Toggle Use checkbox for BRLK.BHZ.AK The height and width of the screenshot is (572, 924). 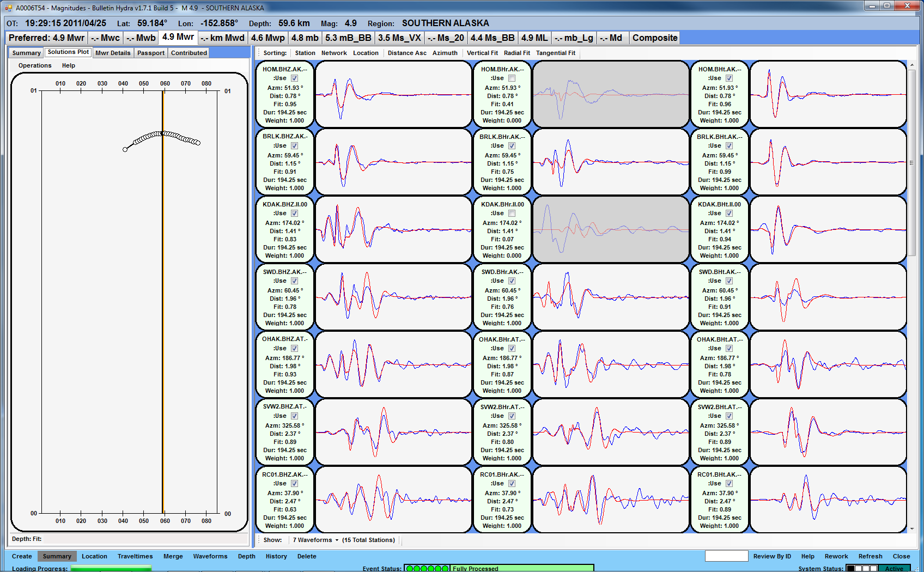click(294, 146)
